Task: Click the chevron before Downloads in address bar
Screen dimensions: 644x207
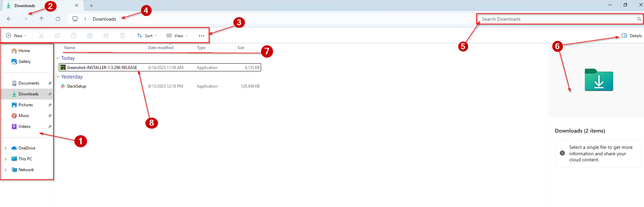Action: coord(85,19)
